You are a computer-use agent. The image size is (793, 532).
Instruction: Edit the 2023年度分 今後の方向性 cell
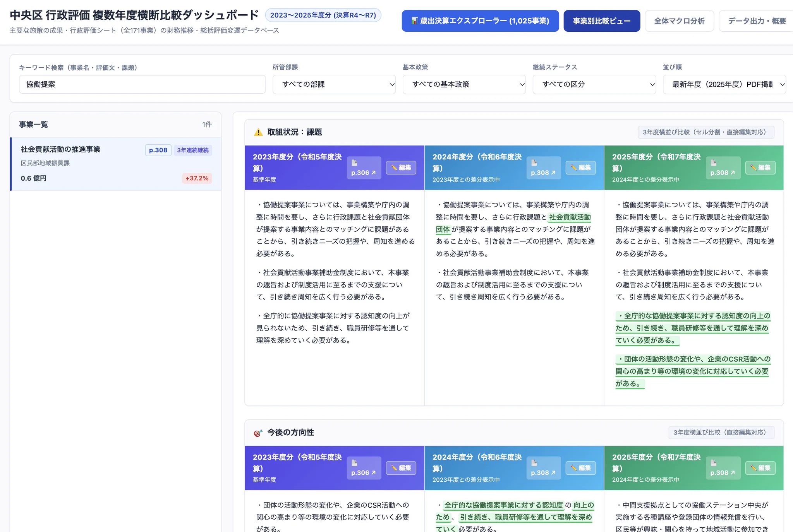pyautogui.click(x=401, y=468)
